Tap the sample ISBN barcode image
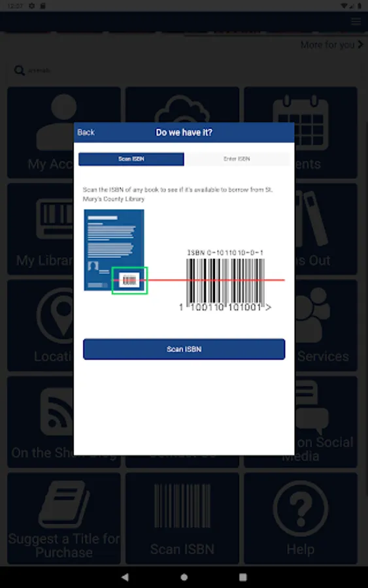 tap(225, 280)
